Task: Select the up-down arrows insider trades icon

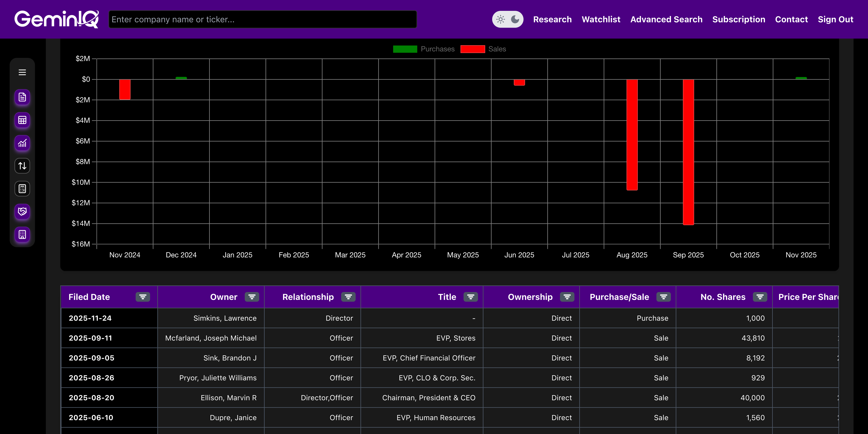Action: [x=22, y=166]
